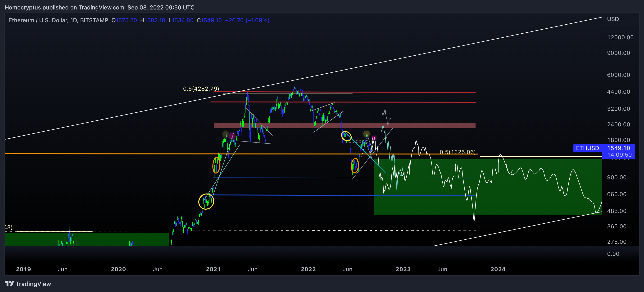Click the 660.00 price axis label
Screen dimensions: 644x292
pos(617,194)
